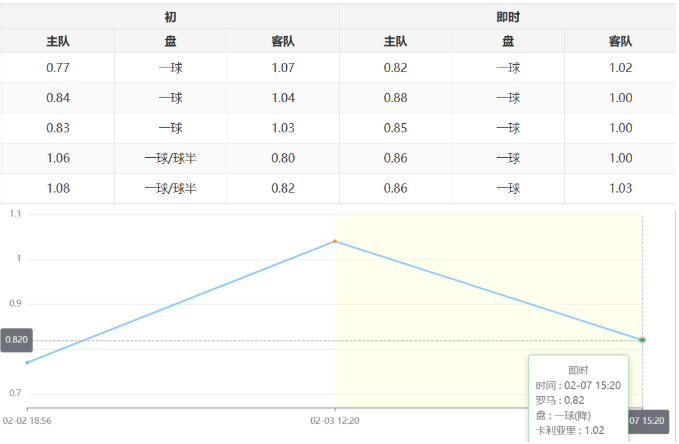Select the 0.77 home odds cell
679x444 pixels.
pos(58,68)
